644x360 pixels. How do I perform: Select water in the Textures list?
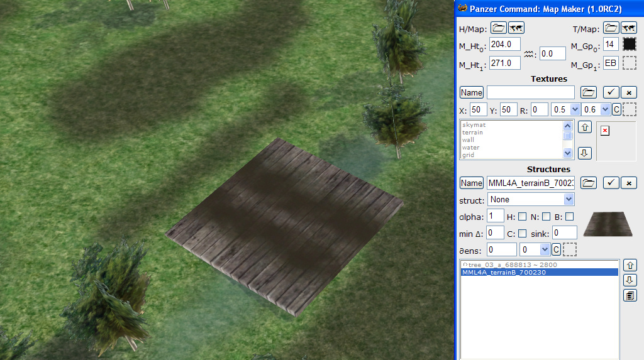pos(470,148)
